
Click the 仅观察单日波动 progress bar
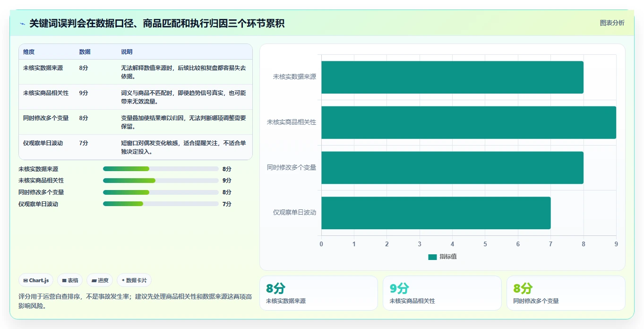(x=161, y=204)
